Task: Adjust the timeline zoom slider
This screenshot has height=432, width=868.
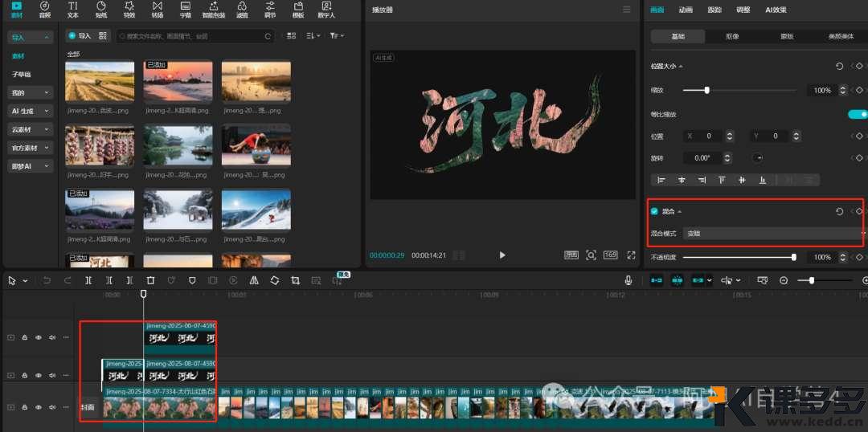Action: click(812, 280)
